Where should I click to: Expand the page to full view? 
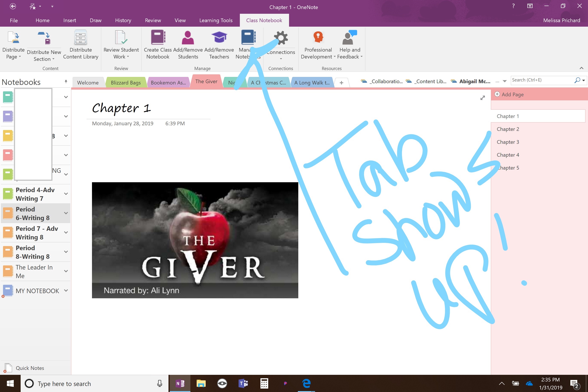click(482, 98)
